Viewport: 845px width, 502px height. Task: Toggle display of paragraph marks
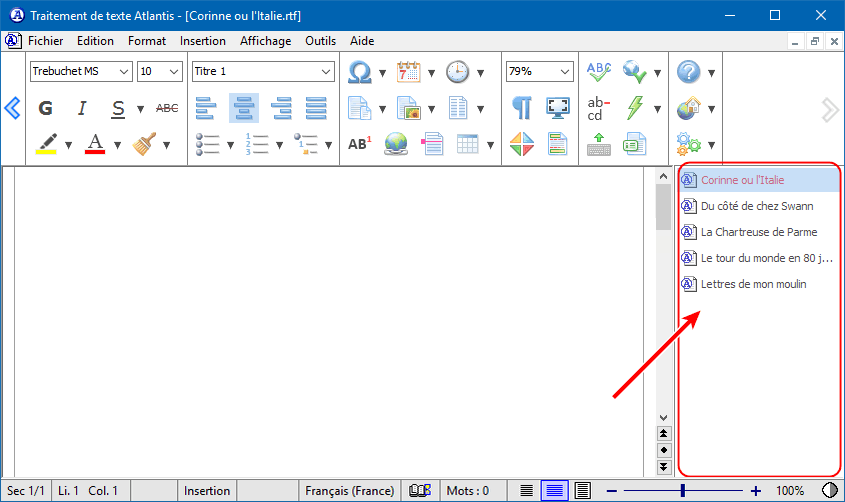pos(521,108)
